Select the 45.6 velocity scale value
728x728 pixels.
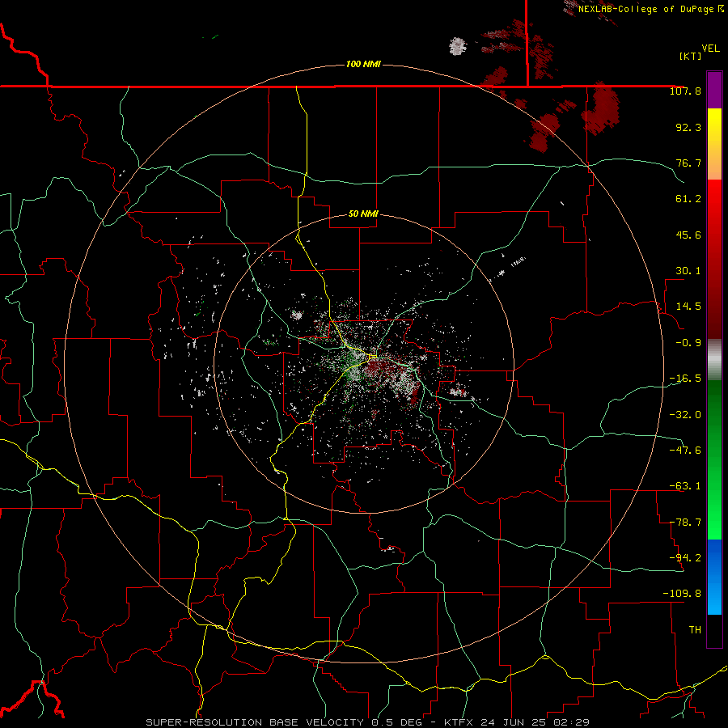point(688,235)
